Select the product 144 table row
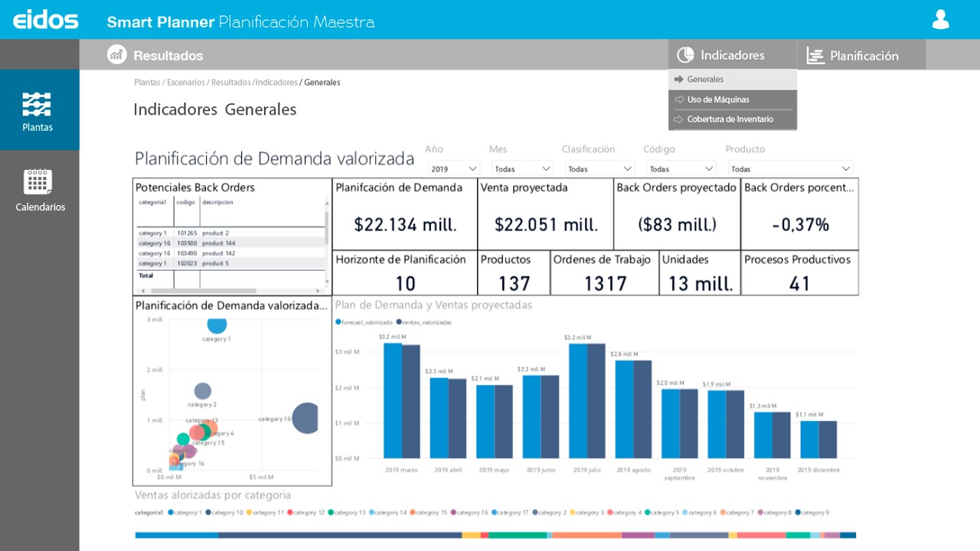The width and height of the screenshot is (980, 551). tap(230, 243)
